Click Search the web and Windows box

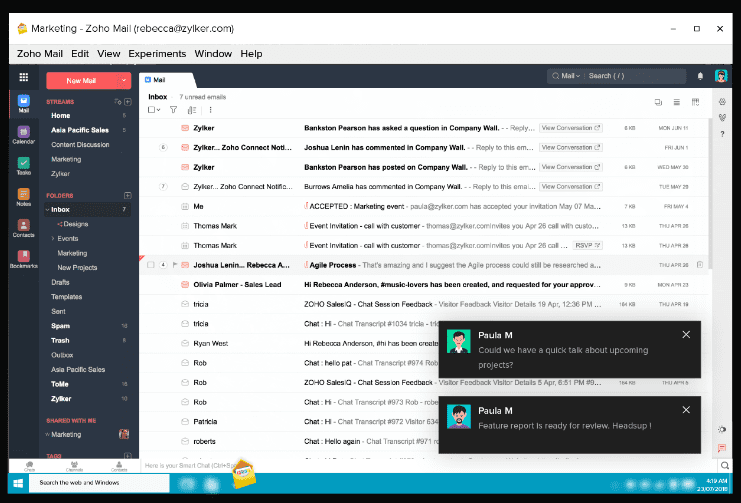tap(99, 483)
